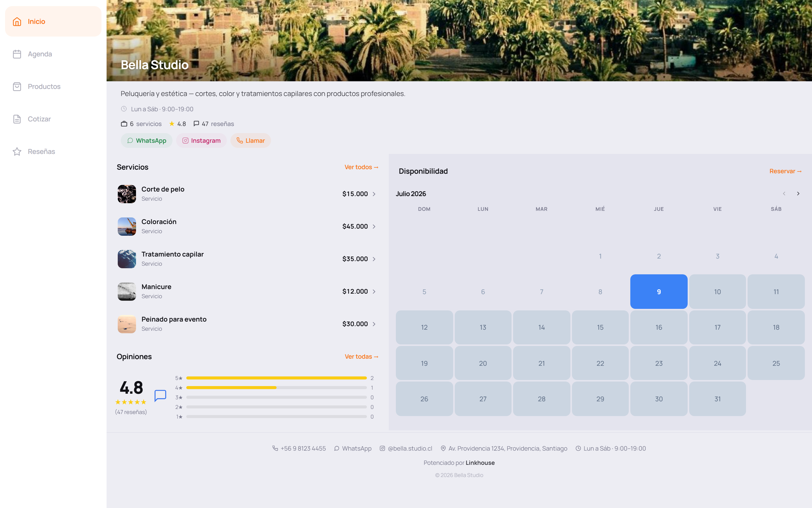
Task: Open the Corte de pelo thumbnail
Action: (x=127, y=194)
